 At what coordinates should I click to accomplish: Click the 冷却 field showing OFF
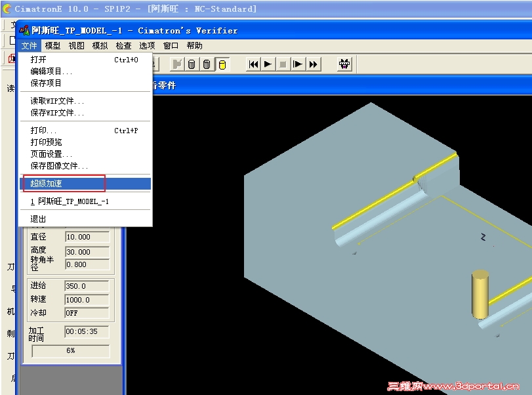coord(87,313)
